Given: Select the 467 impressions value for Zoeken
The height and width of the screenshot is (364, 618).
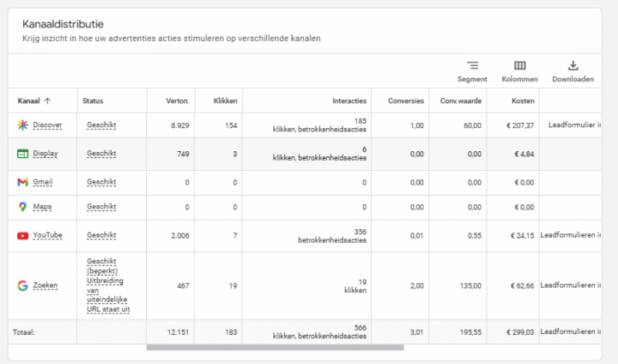Looking at the screenshot, I should coord(183,286).
